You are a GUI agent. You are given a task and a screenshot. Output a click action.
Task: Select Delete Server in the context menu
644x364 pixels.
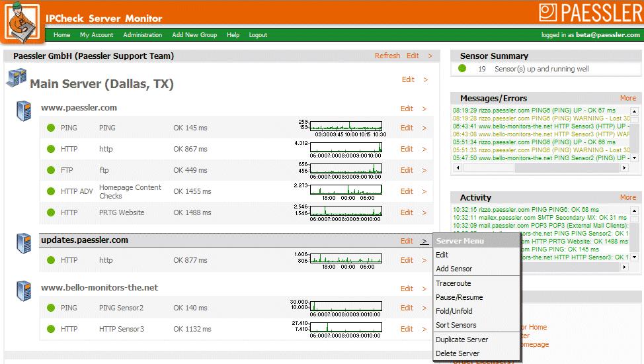458,353
